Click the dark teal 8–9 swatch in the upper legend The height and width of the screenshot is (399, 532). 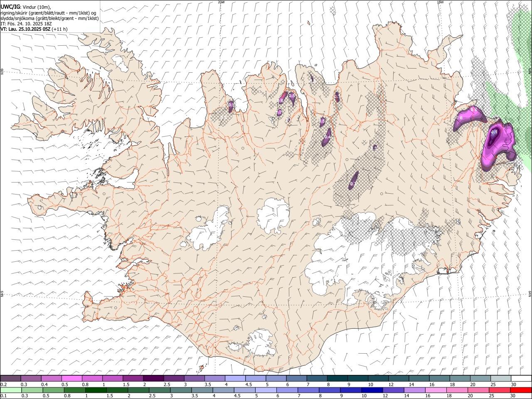(337, 378)
